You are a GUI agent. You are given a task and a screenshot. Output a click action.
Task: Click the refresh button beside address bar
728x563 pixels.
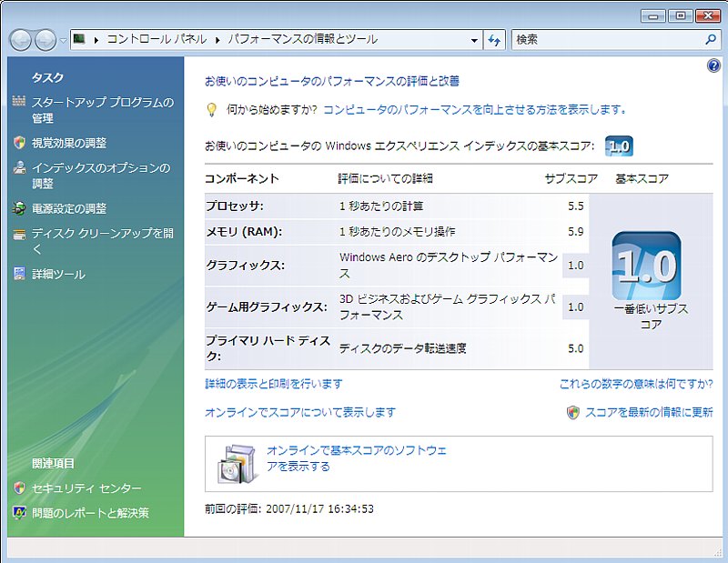coord(495,40)
